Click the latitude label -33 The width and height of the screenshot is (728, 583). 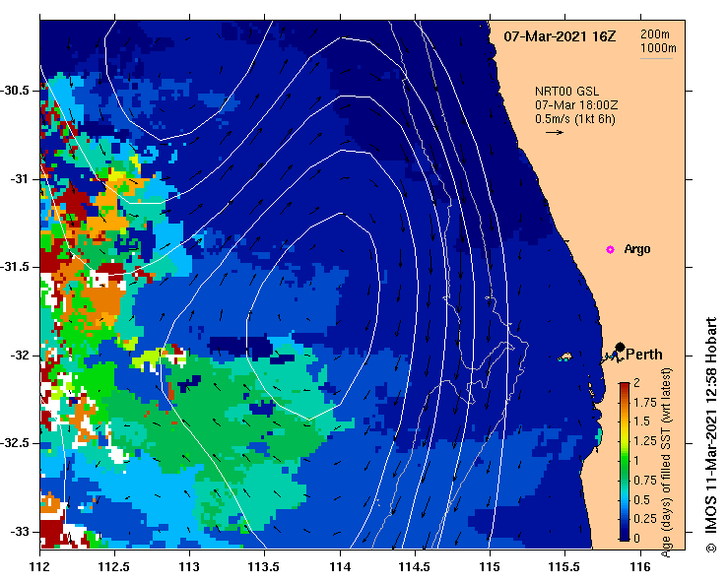coord(21,532)
